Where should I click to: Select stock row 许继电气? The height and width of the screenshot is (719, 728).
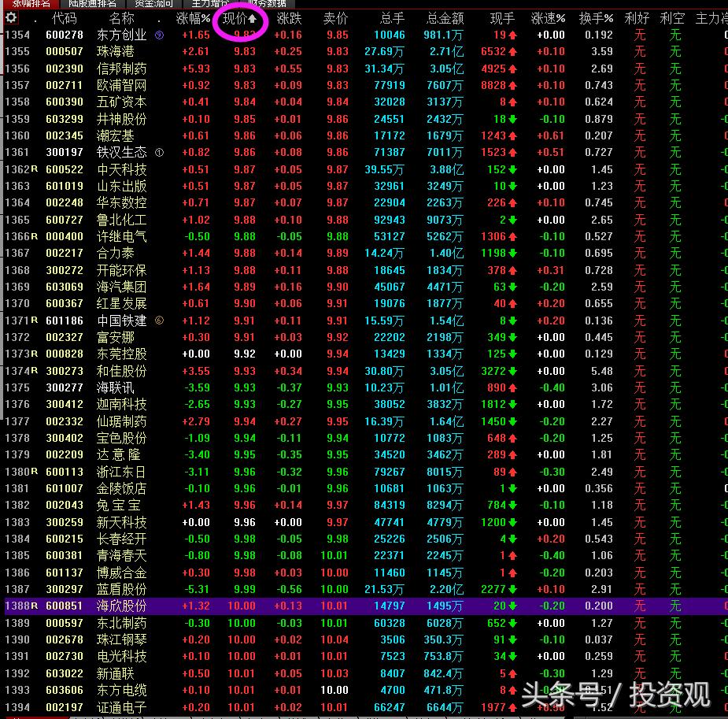tap(366, 236)
